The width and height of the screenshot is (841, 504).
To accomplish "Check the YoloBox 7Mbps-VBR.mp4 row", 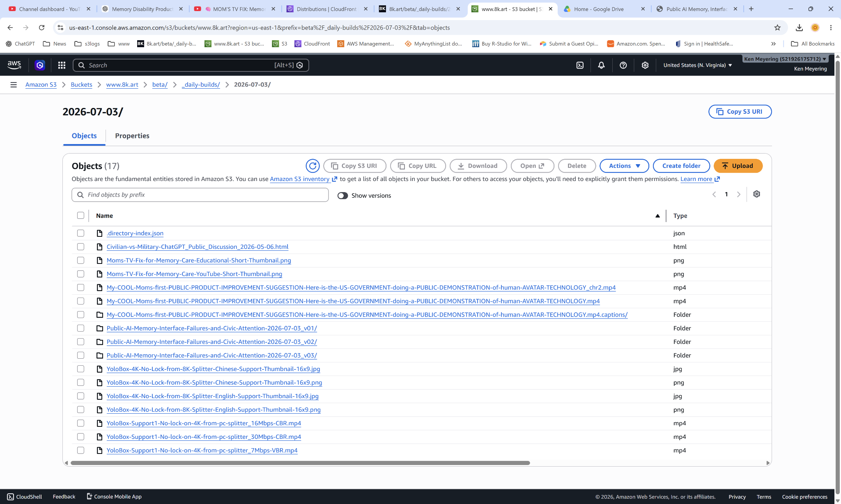I will point(80,450).
